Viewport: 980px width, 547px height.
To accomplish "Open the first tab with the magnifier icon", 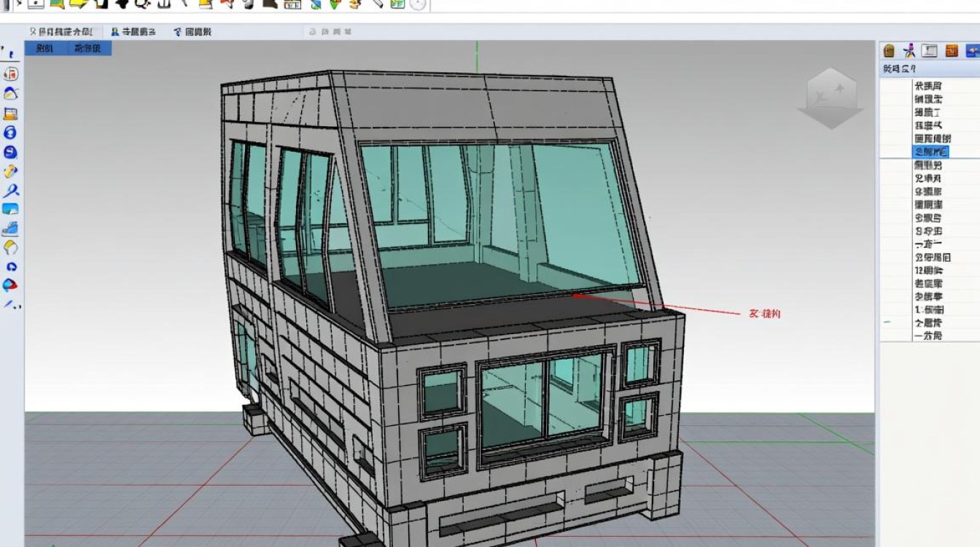I will click(x=61, y=31).
